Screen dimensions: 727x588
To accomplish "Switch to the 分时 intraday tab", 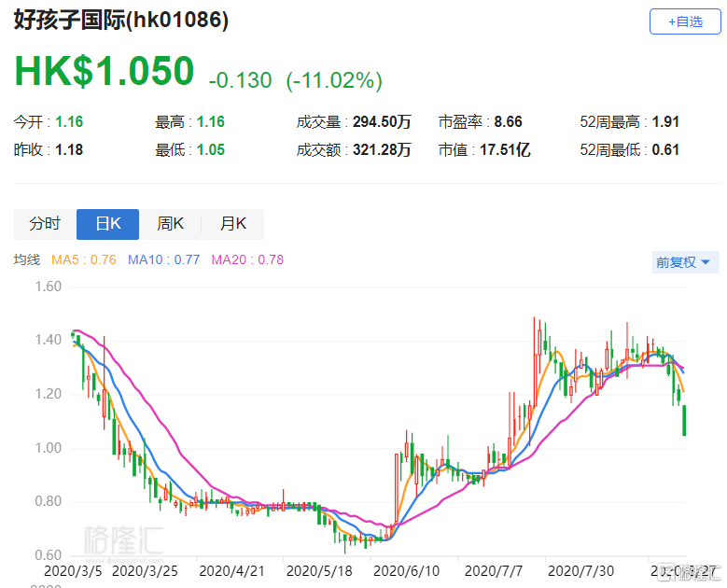I will click(45, 224).
